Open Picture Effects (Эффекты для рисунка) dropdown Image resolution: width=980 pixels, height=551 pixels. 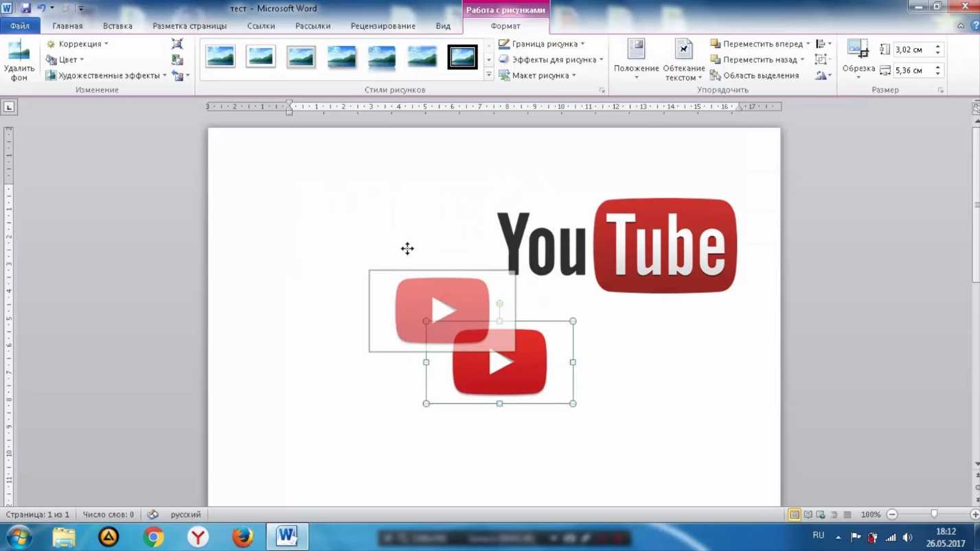(551, 60)
